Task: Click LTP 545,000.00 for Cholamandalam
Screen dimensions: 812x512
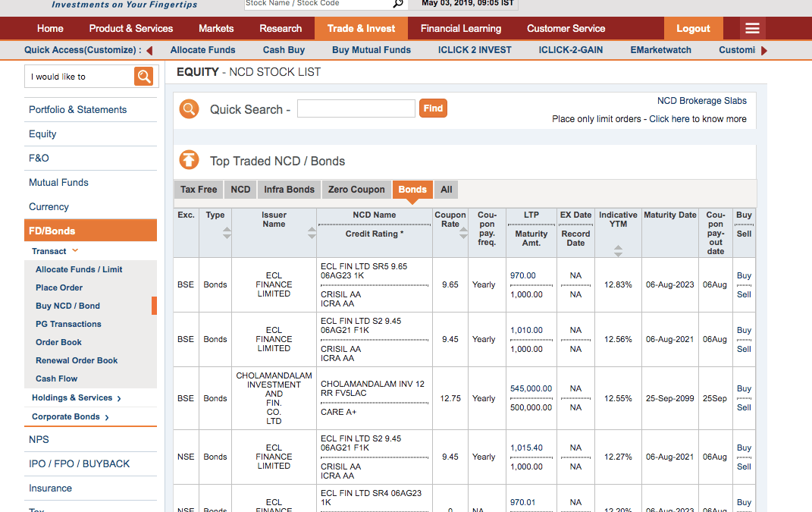Action: pos(531,388)
